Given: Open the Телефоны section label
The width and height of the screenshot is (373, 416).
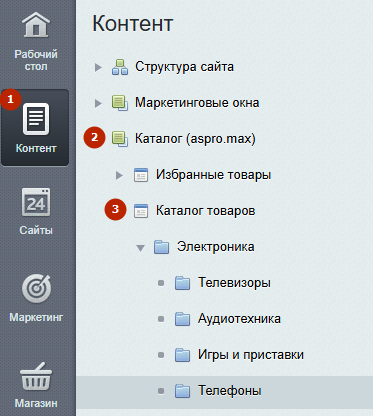Looking at the screenshot, I should 230,391.
